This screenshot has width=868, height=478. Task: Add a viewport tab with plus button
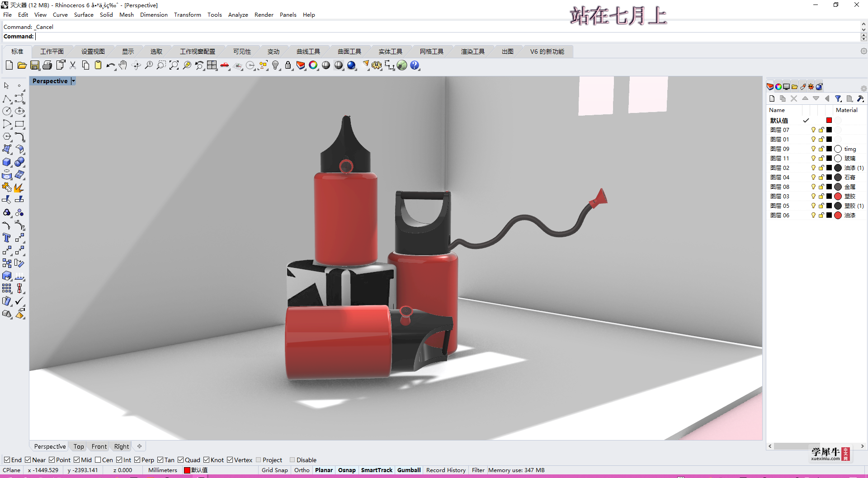pyautogui.click(x=140, y=446)
